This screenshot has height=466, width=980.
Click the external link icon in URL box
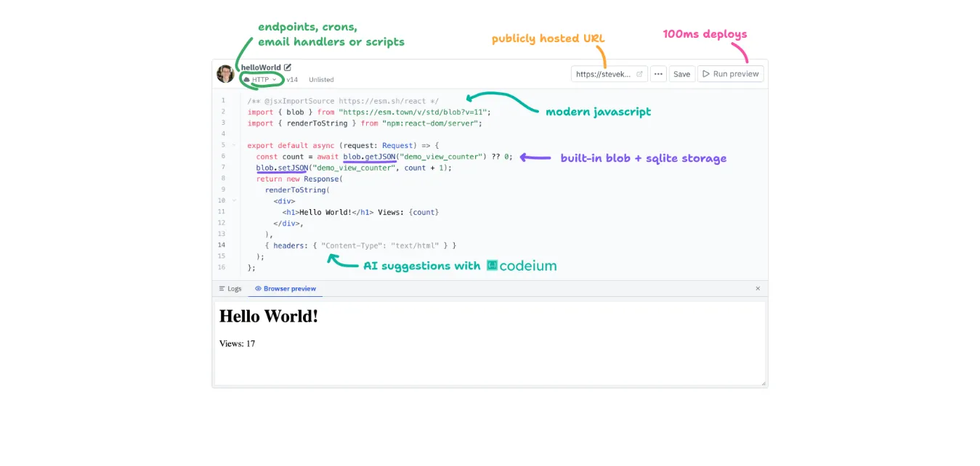(x=639, y=74)
